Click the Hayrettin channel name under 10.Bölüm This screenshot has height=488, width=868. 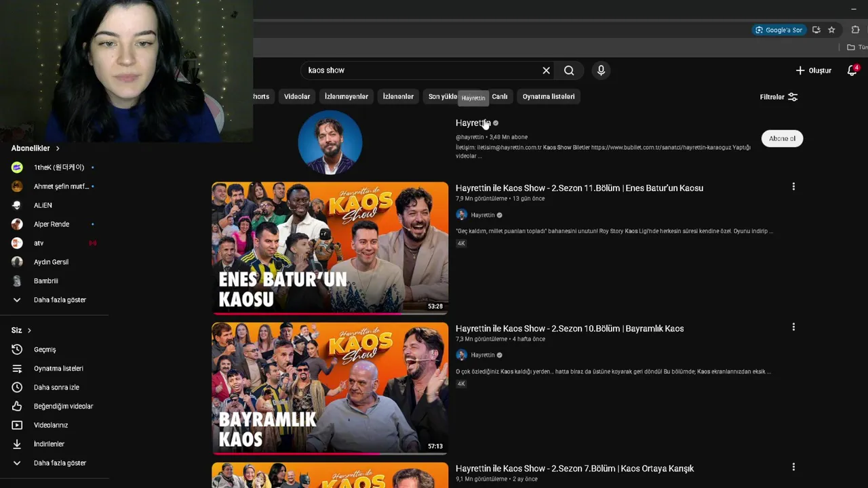(483, 355)
